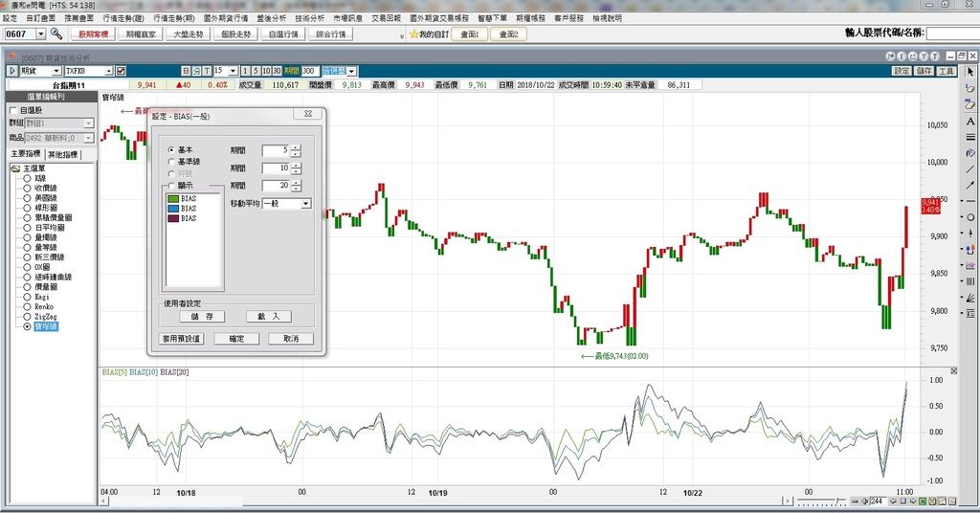The image size is (980, 513).
Task: Click the T tick period icon
Action: [x=208, y=71]
